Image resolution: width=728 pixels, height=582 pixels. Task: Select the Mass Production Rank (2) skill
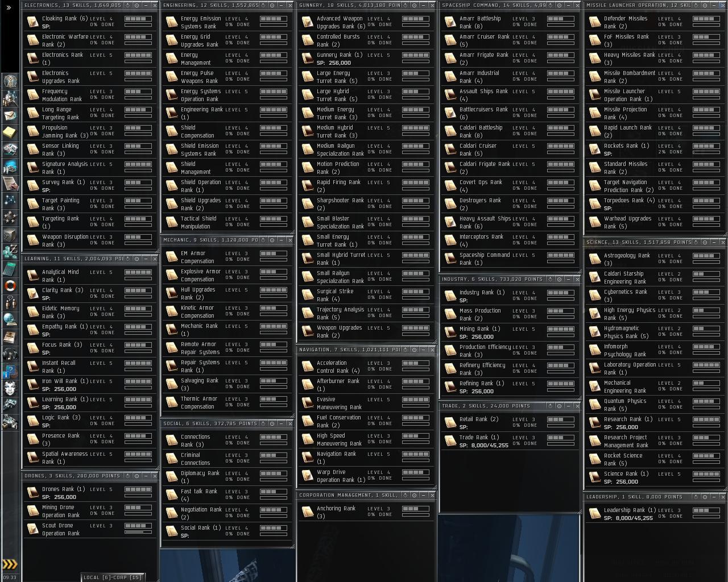pyautogui.click(x=509, y=314)
